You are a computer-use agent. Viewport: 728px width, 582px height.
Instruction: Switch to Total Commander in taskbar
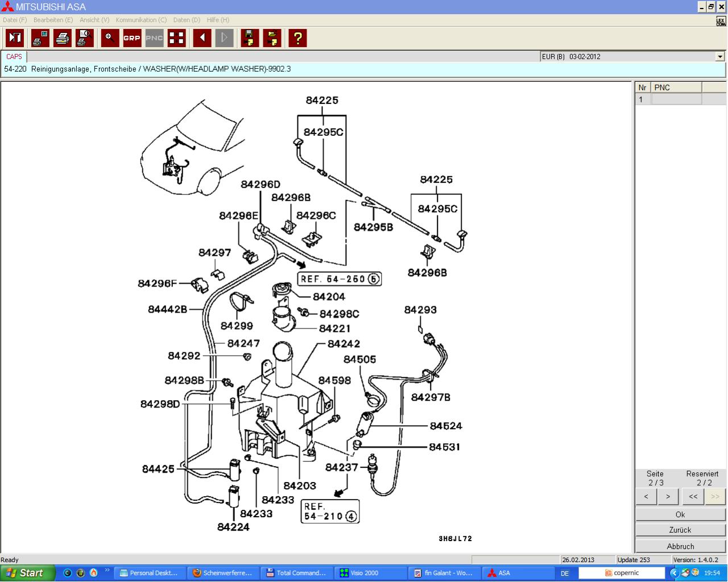[296, 573]
